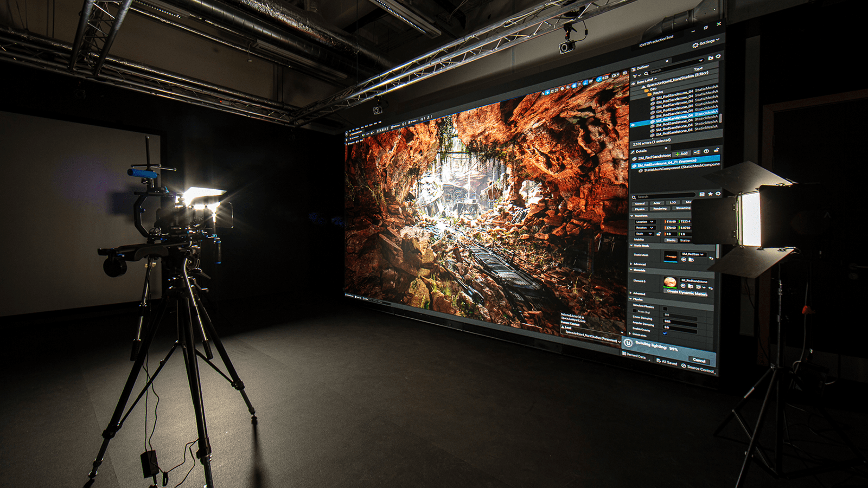Toggle the Details panel lock icon
The width and height of the screenshot is (868, 488).
coord(717,150)
